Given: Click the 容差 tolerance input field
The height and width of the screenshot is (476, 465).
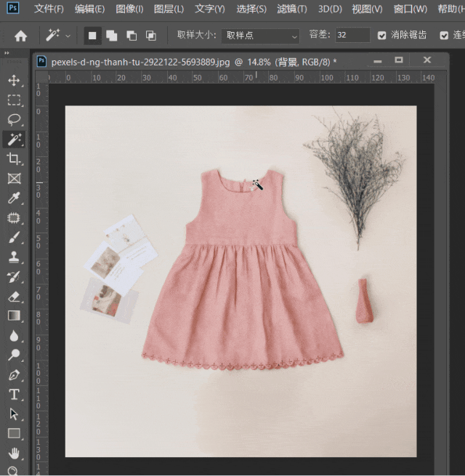Looking at the screenshot, I should [x=352, y=35].
